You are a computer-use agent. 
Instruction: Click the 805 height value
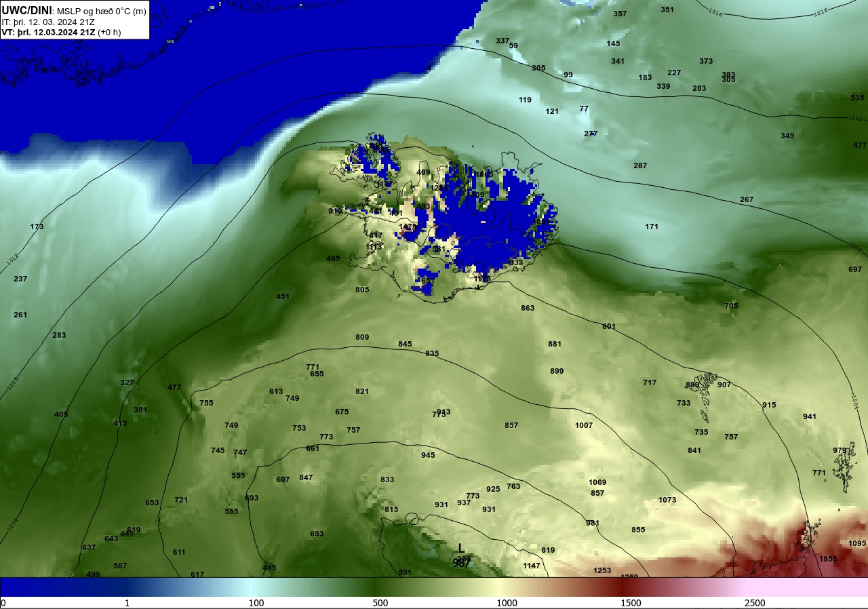362,290
